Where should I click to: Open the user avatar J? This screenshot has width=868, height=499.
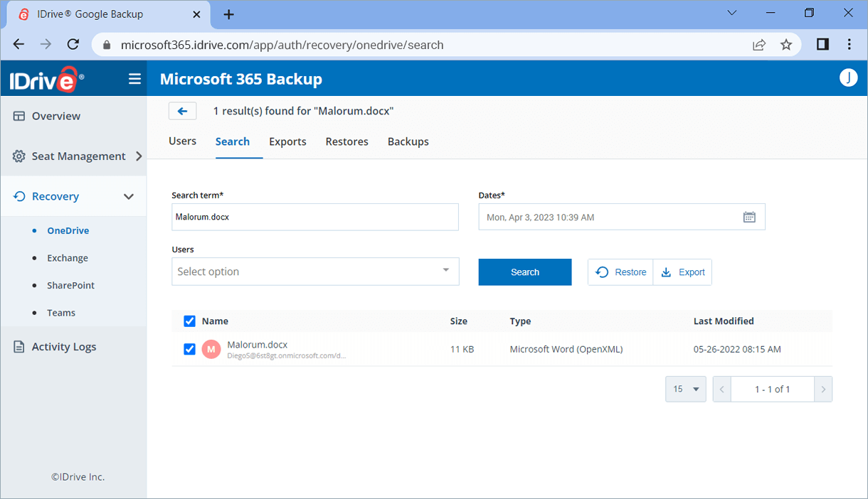(848, 78)
